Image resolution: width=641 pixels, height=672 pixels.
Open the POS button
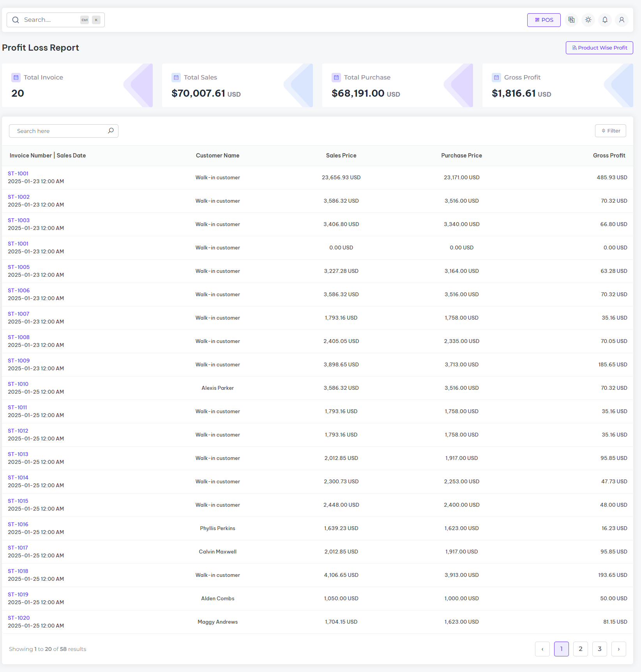click(x=544, y=20)
